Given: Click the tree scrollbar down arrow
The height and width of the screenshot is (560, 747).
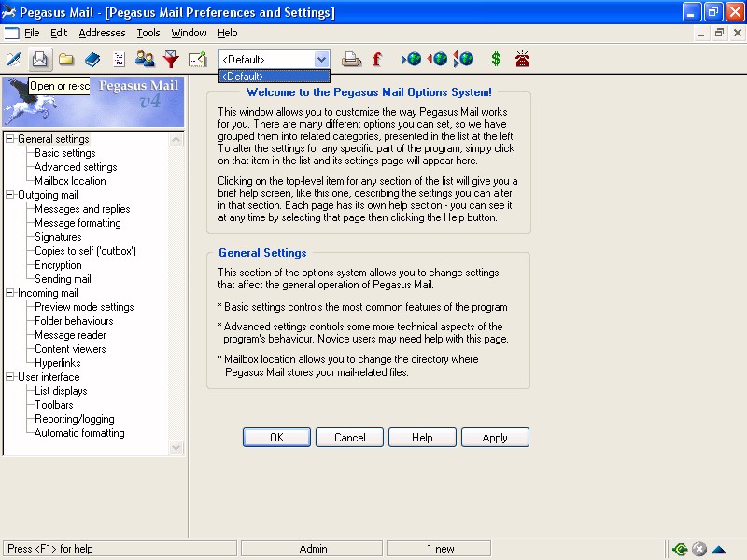Looking at the screenshot, I should coord(176,448).
